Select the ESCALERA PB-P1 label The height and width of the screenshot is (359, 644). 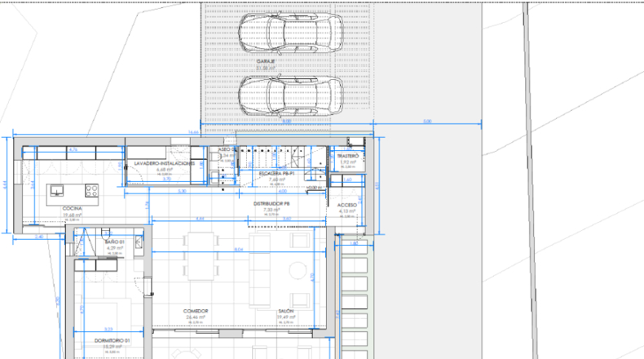[x=277, y=174]
